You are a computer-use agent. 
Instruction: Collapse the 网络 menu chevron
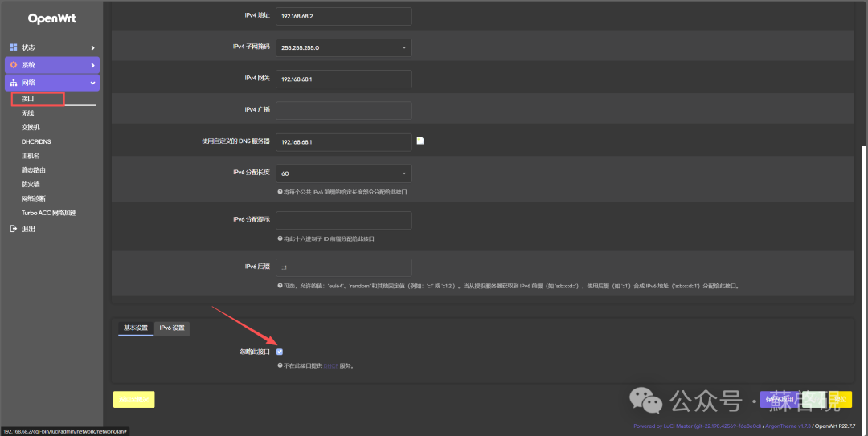[x=92, y=83]
